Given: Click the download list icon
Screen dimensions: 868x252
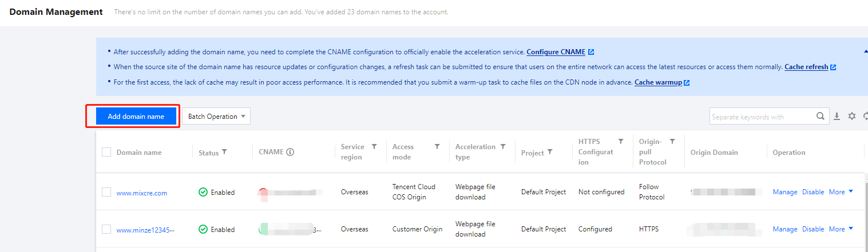Looking at the screenshot, I should [x=837, y=116].
